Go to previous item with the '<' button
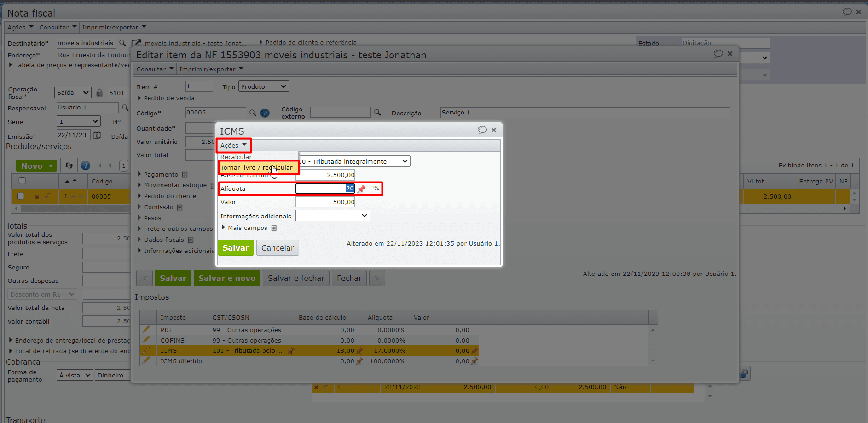Image resolution: width=868 pixels, height=423 pixels. coord(145,278)
